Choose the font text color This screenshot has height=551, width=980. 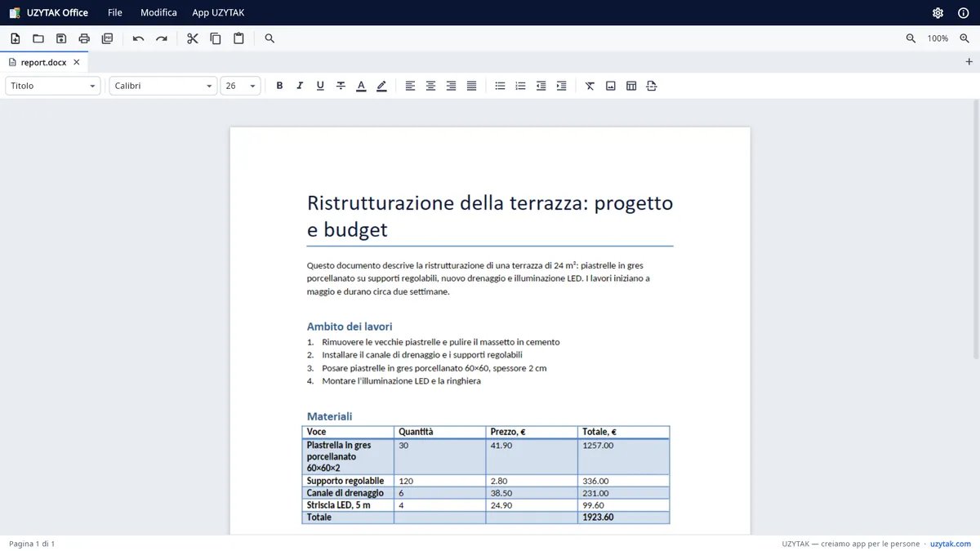click(x=361, y=86)
